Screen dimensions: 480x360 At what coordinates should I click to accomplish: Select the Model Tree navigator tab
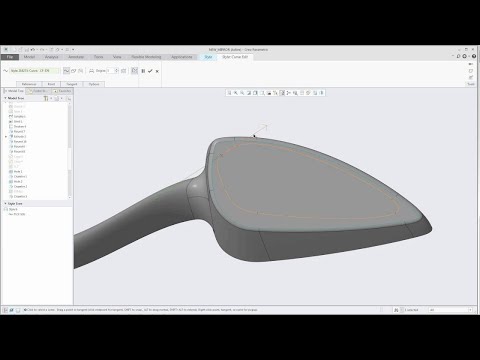point(14,91)
